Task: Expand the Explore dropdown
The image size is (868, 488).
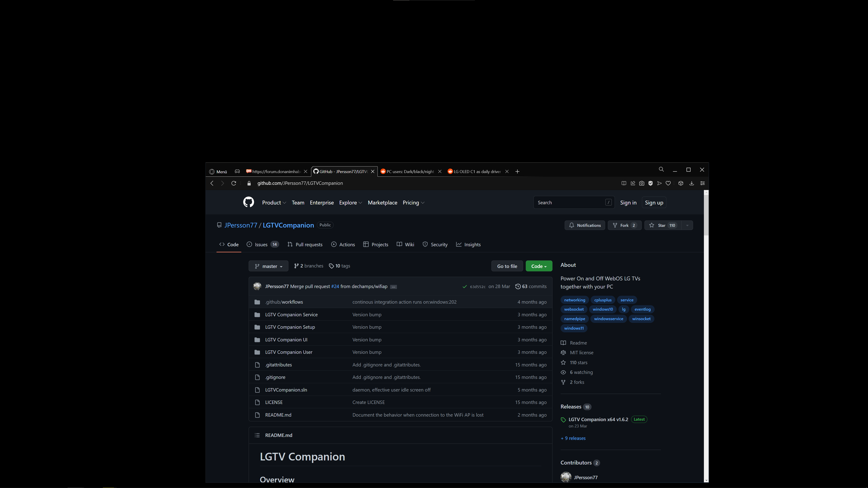Action: tap(350, 203)
